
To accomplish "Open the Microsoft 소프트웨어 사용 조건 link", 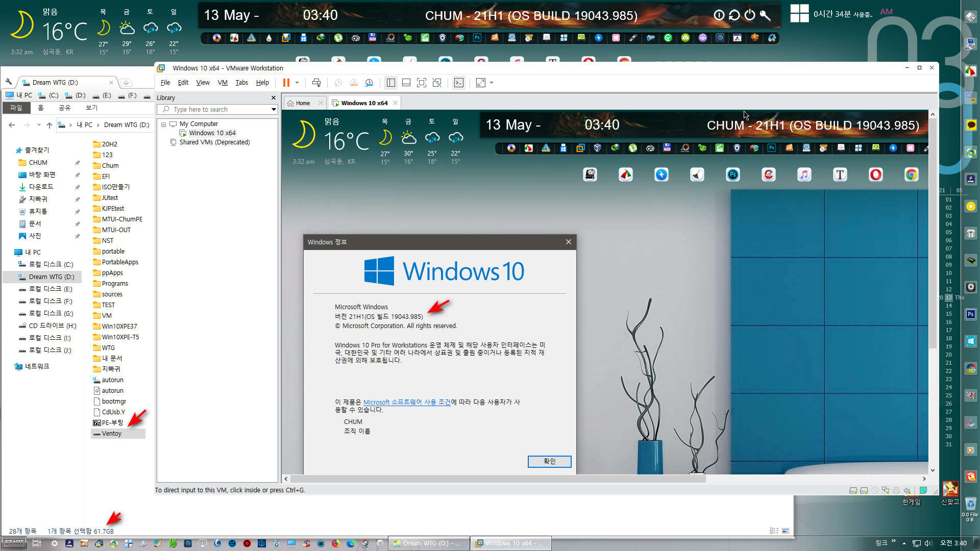I will (407, 402).
